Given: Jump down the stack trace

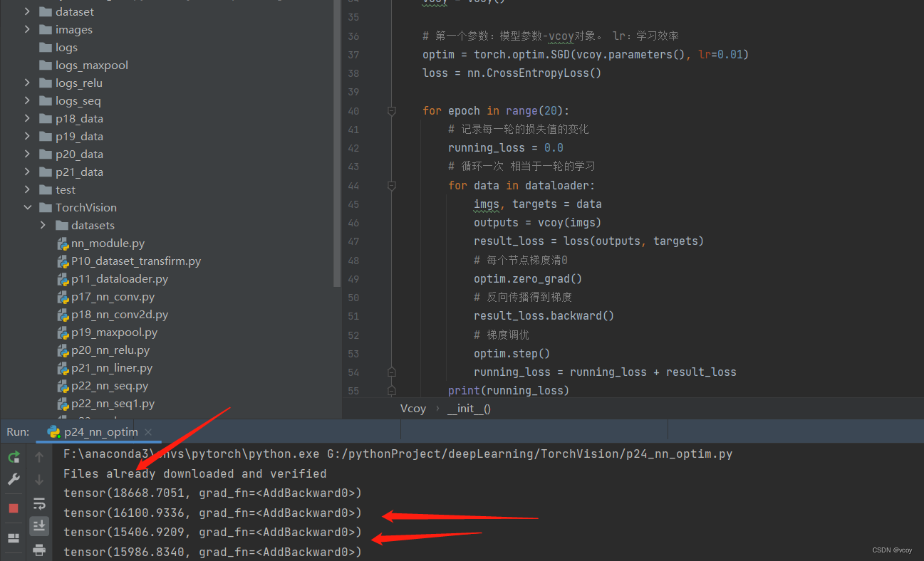Looking at the screenshot, I should (39, 480).
